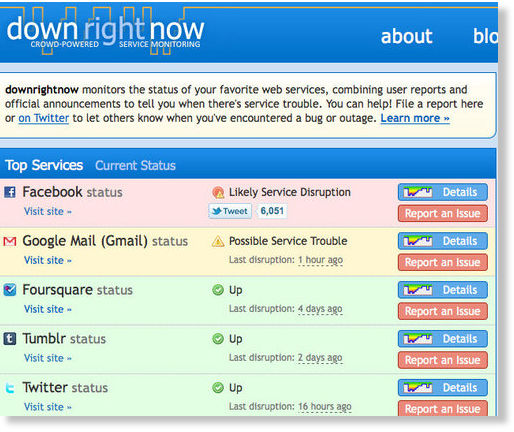This screenshot has height=432, width=514.
Task: Click the downrightnow logo
Action: (105, 32)
